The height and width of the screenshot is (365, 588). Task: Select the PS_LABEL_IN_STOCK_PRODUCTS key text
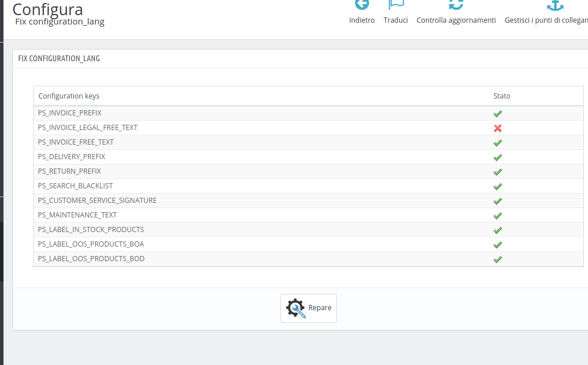[91, 230]
